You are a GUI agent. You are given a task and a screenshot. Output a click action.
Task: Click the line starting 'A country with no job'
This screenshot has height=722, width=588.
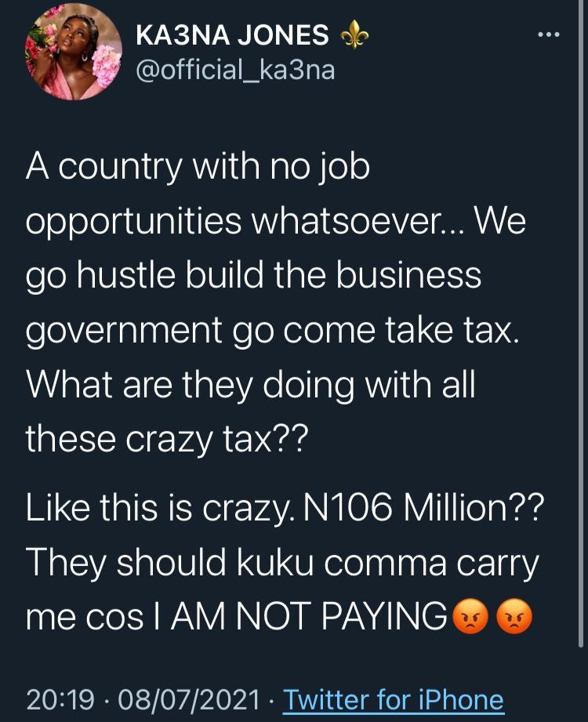pyautogui.click(x=198, y=169)
